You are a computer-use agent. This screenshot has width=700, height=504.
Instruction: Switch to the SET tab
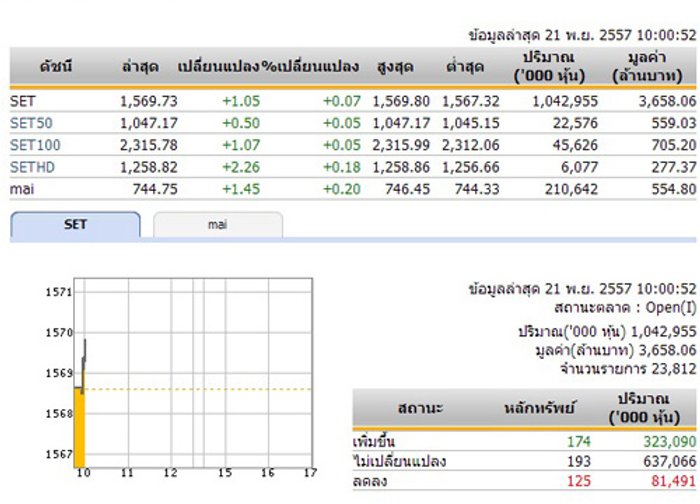click(75, 225)
